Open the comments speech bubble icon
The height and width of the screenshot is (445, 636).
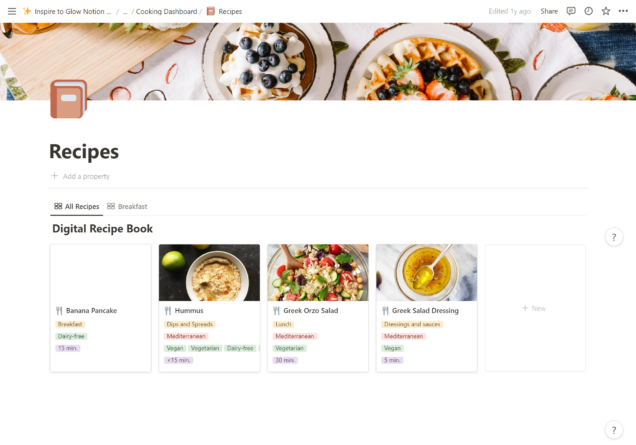(x=571, y=11)
